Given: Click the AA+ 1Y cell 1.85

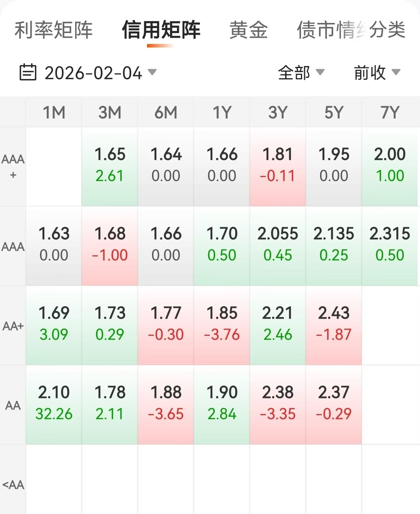Looking at the screenshot, I should (x=222, y=324).
